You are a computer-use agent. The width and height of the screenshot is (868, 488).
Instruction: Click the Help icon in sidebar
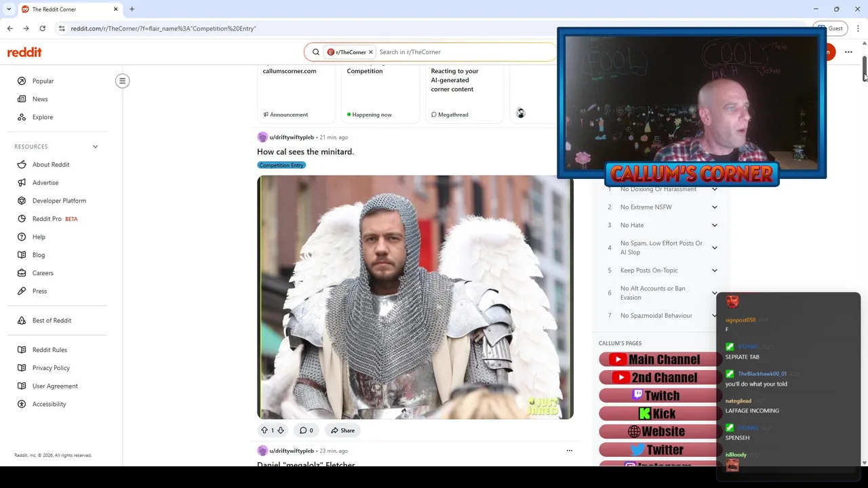(22, 237)
